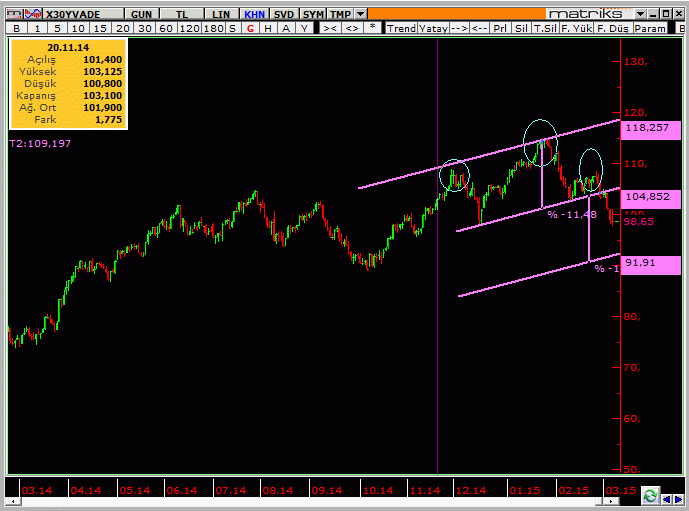
Task: Toggle the LIN linear scale button
Action: [x=221, y=14]
